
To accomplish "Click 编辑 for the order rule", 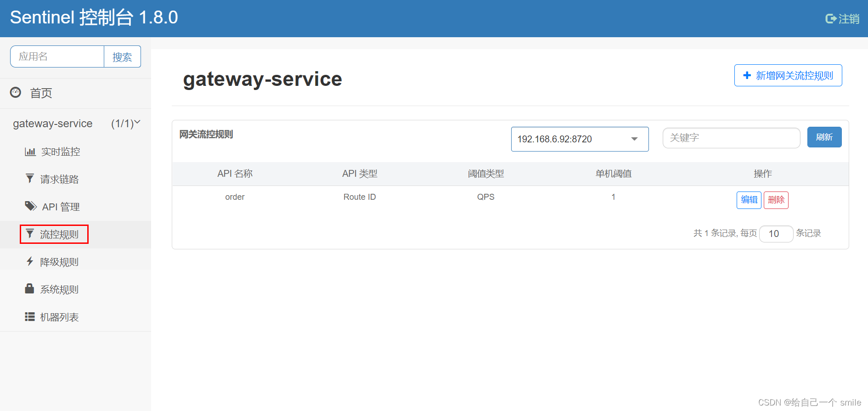I will coord(749,200).
